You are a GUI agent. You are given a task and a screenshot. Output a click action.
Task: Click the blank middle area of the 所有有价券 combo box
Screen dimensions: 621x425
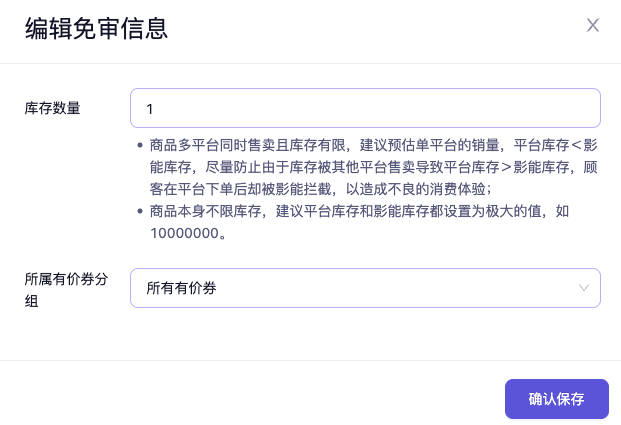[x=400, y=288]
